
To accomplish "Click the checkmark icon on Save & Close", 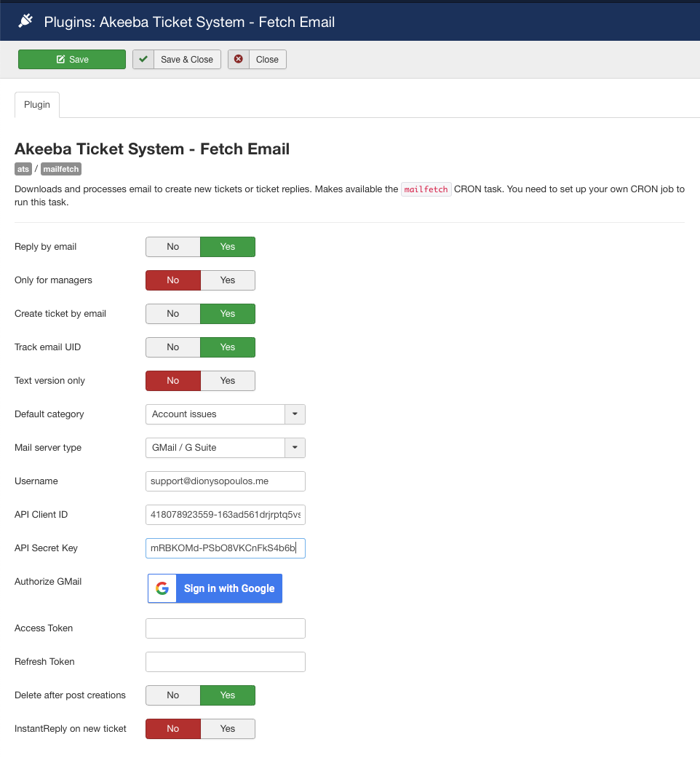I will coord(143,60).
